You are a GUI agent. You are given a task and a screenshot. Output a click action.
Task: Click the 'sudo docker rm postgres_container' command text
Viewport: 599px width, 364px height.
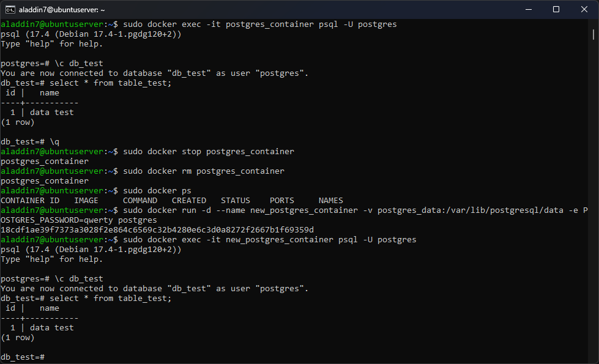(x=204, y=171)
